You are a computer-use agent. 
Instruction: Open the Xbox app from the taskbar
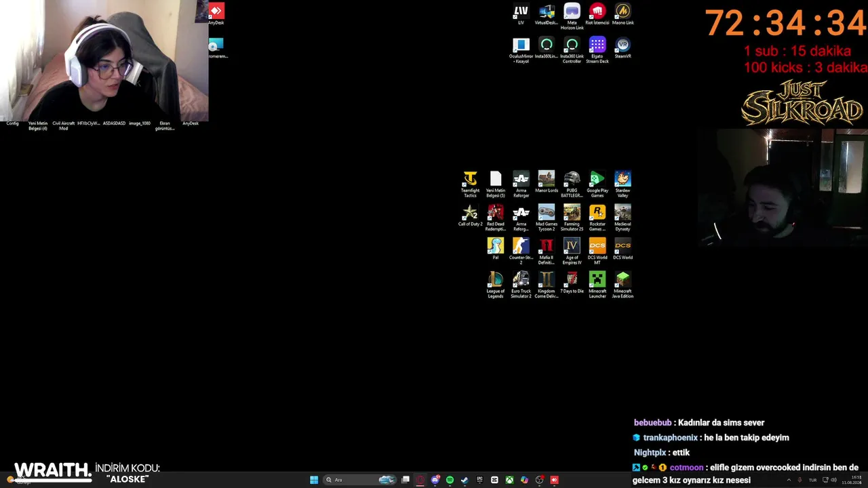pyautogui.click(x=509, y=480)
